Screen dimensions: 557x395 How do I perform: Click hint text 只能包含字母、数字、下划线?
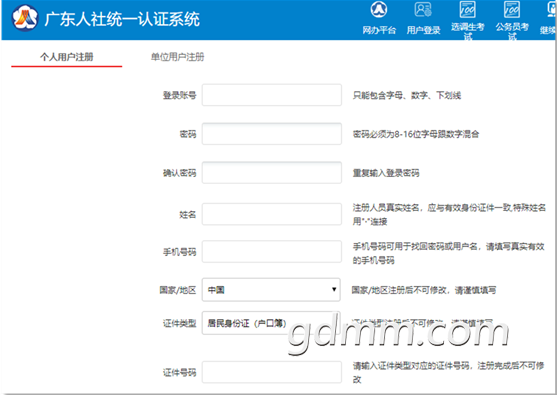click(x=407, y=95)
